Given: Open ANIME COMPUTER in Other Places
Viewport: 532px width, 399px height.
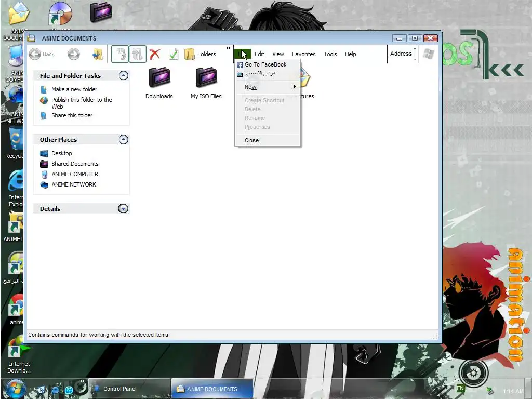Looking at the screenshot, I should (x=75, y=174).
